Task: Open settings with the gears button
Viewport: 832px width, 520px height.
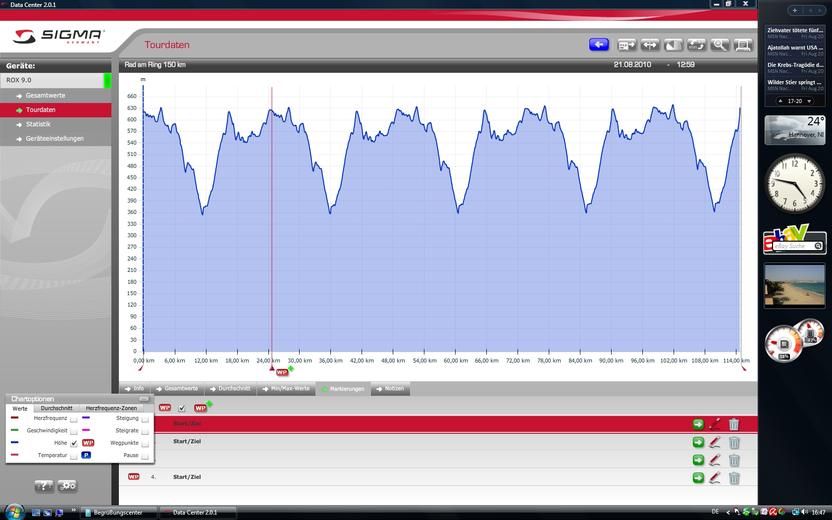Action: tap(67, 486)
